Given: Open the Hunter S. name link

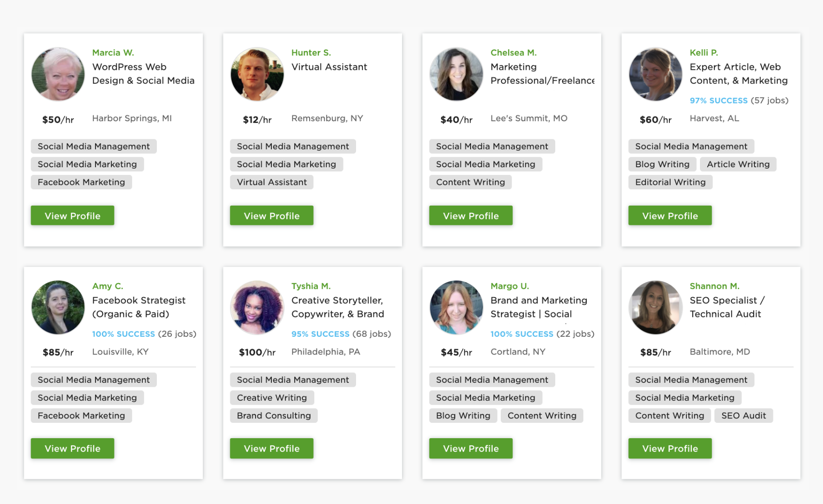Looking at the screenshot, I should click(x=311, y=52).
